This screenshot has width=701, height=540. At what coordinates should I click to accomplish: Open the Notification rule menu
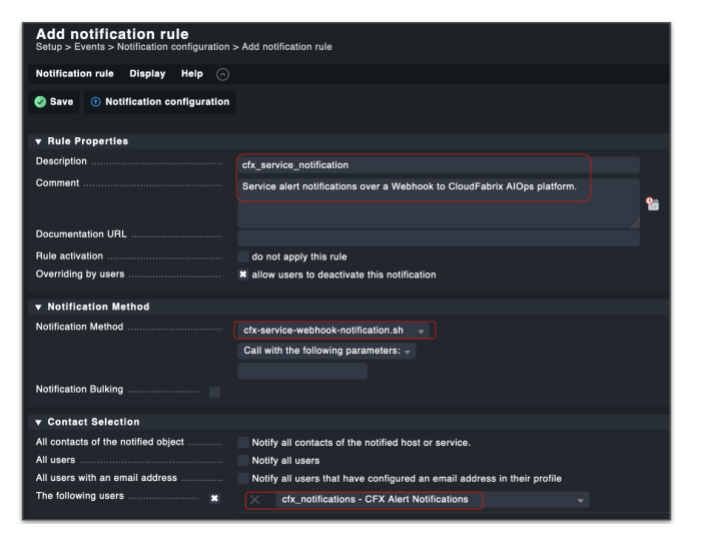(75, 74)
